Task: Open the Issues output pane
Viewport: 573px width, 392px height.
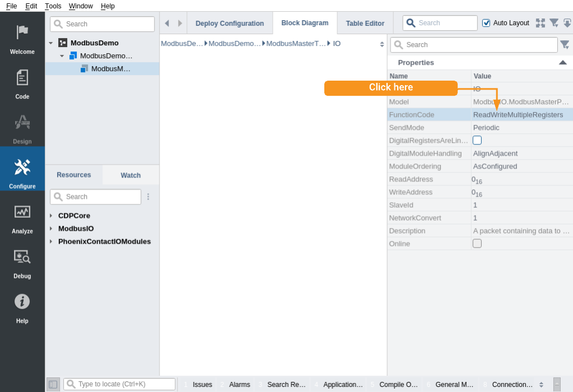Action: [202, 385]
